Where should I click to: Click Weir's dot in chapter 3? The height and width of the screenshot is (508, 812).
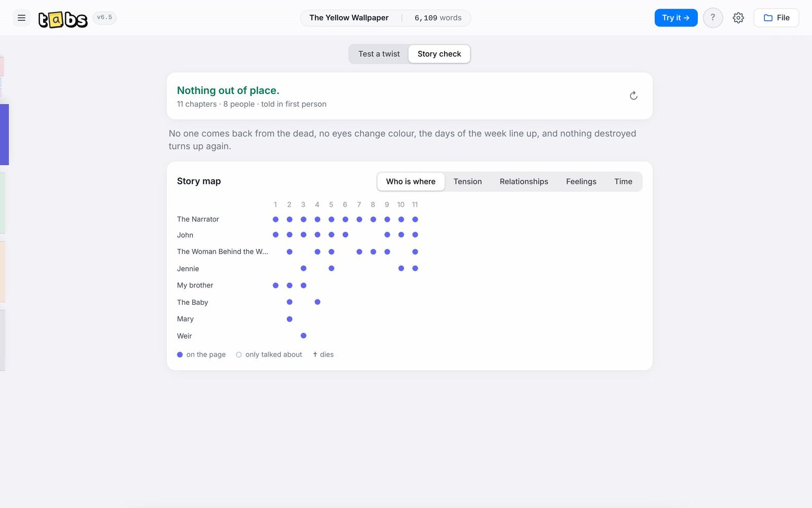(303, 336)
